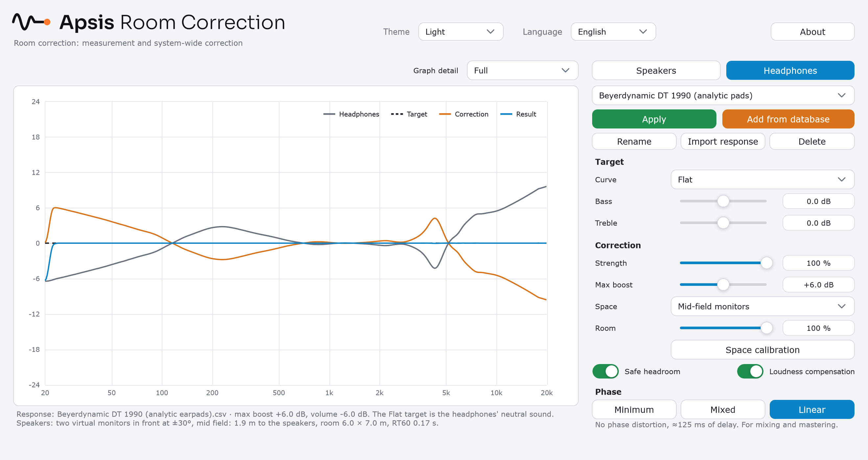Click the Import response button
Image resolution: width=868 pixels, height=460 pixels.
click(723, 141)
